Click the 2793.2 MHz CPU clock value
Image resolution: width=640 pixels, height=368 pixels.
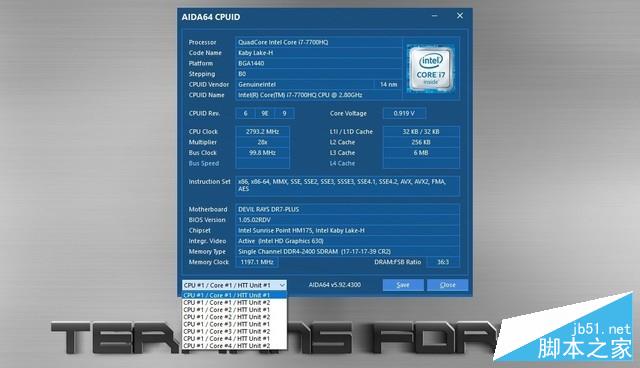pos(262,132)
